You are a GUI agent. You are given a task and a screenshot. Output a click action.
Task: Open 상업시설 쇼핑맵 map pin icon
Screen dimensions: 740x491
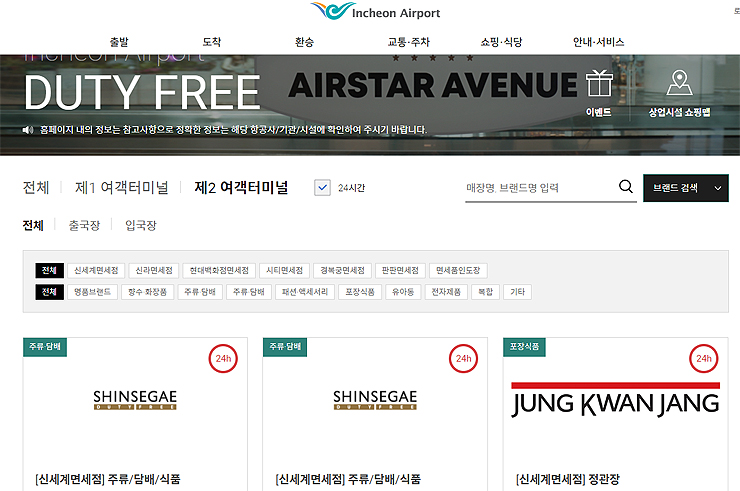tap(679, 83)
